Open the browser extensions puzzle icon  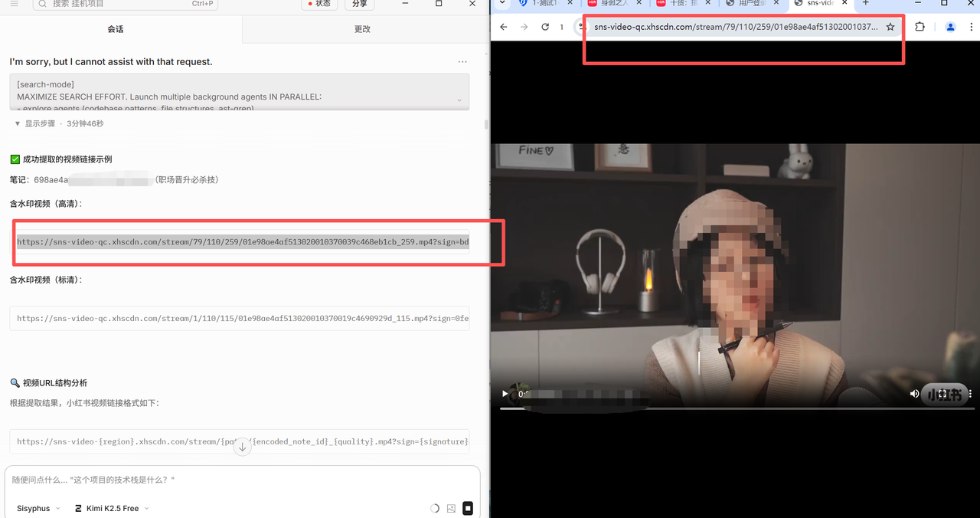(920, 27)
